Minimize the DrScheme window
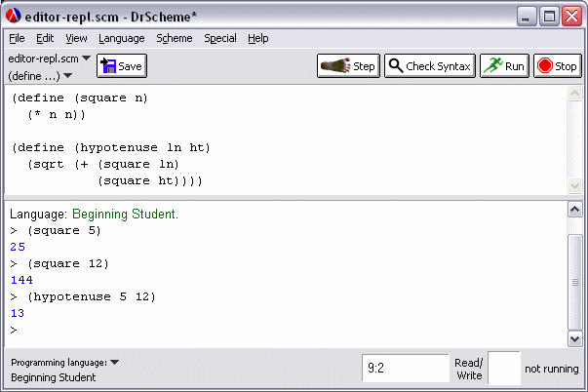The width and height of the screenshot is (588, 392). (526, 17)
